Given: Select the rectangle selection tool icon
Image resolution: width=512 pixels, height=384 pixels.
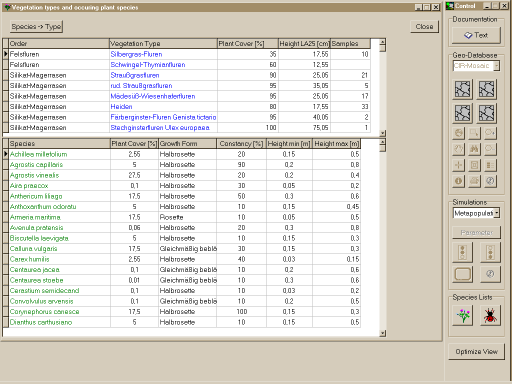Looking at the screenshot, I should click(474, 133).
